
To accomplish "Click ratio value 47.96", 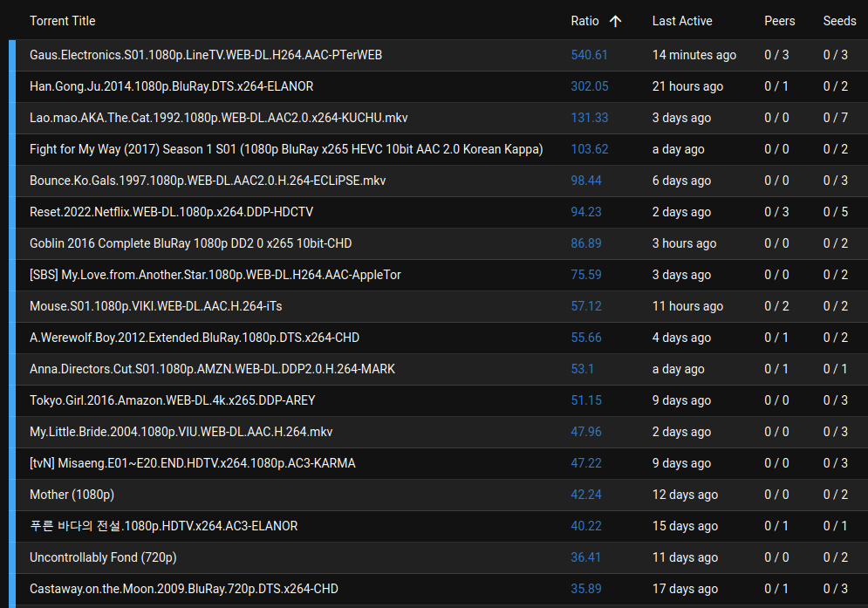I will [x=586, y=432].
